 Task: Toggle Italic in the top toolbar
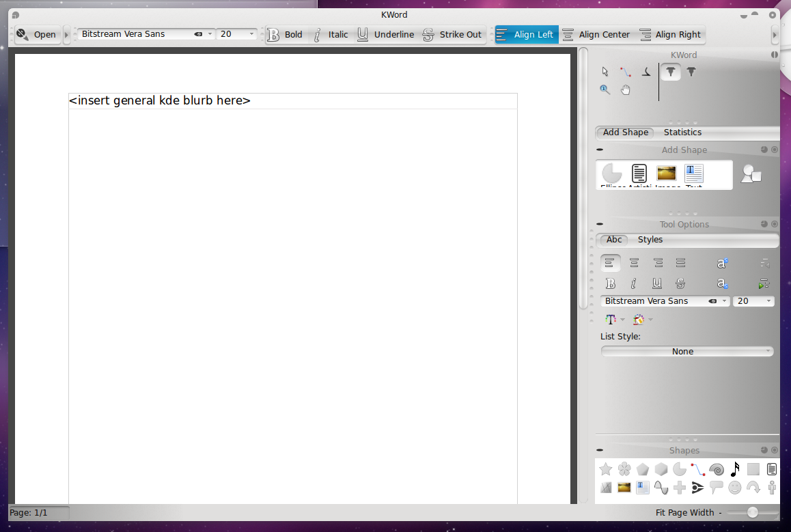[x=331, y=35]
